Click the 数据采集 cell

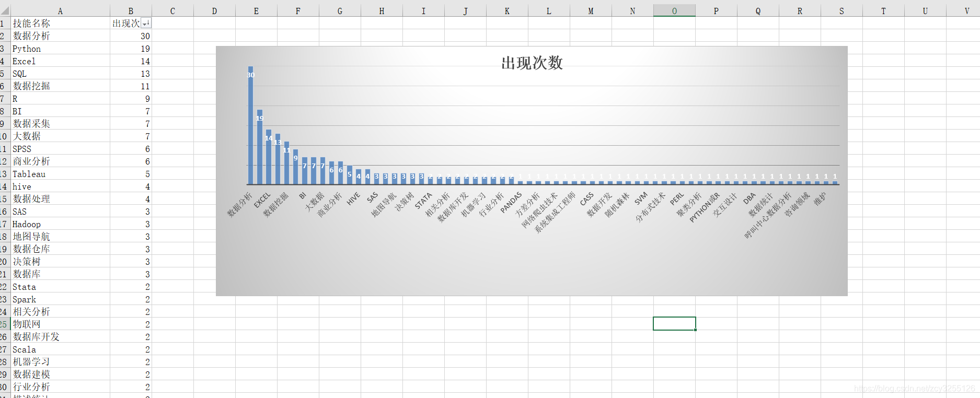click(x=60, y=124)
